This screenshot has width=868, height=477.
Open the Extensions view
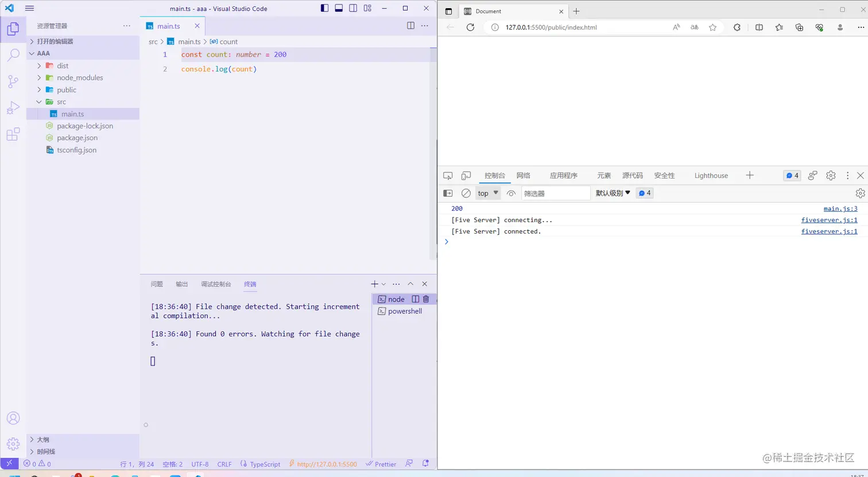pyautogui.click(x=13, y=135)
